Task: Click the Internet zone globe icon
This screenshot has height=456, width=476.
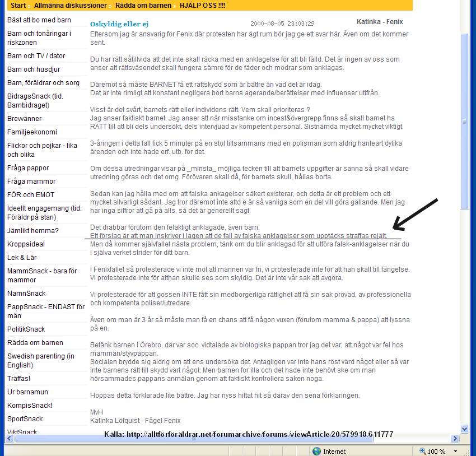Action: 316,451
